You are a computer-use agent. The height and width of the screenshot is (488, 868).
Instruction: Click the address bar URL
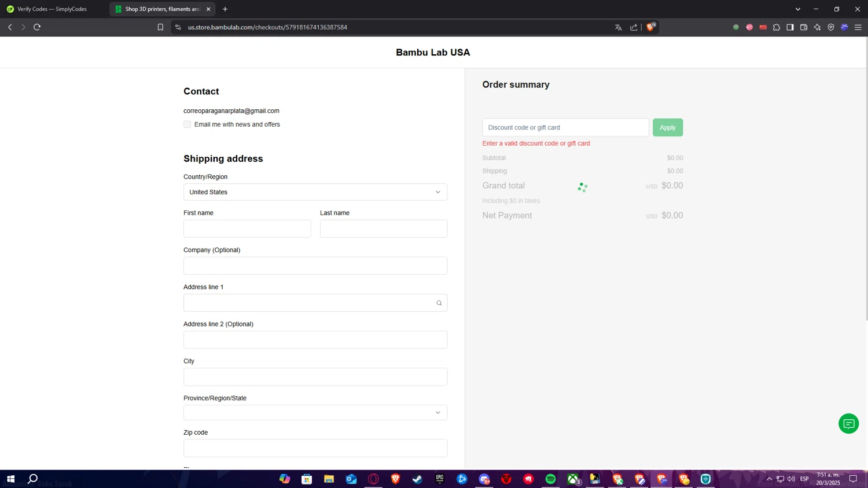(267, 27)
